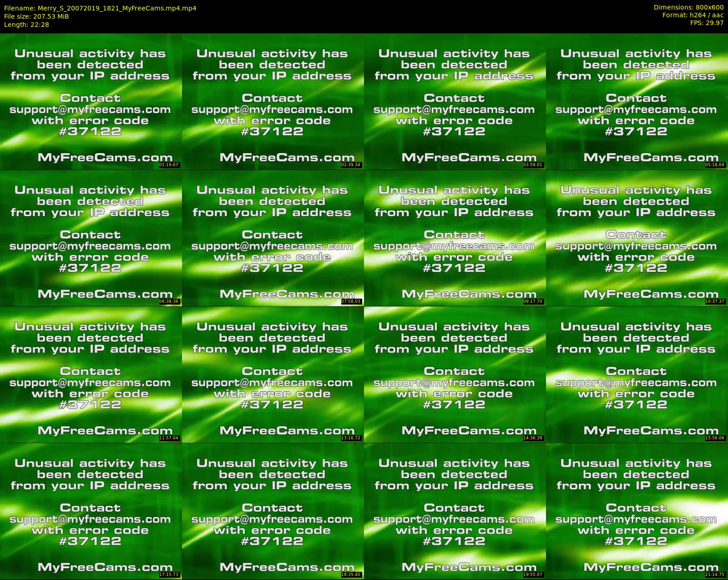The height and width of the screenshot is (580, 728).
Task: Click the thumbnail timestamped 09:17.70
Action: pos(455,238)
